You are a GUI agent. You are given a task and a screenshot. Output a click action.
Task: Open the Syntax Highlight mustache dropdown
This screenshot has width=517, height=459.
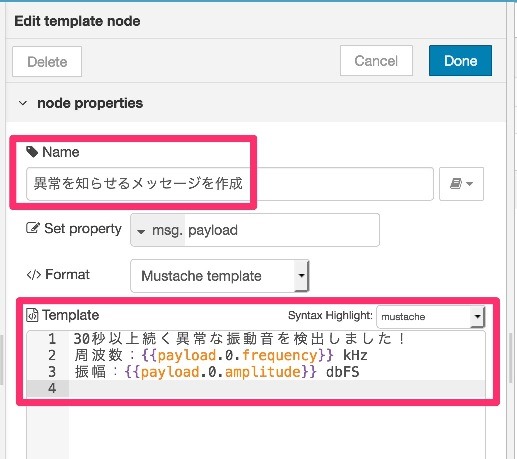pyautogui.click(x=430, y=316)
